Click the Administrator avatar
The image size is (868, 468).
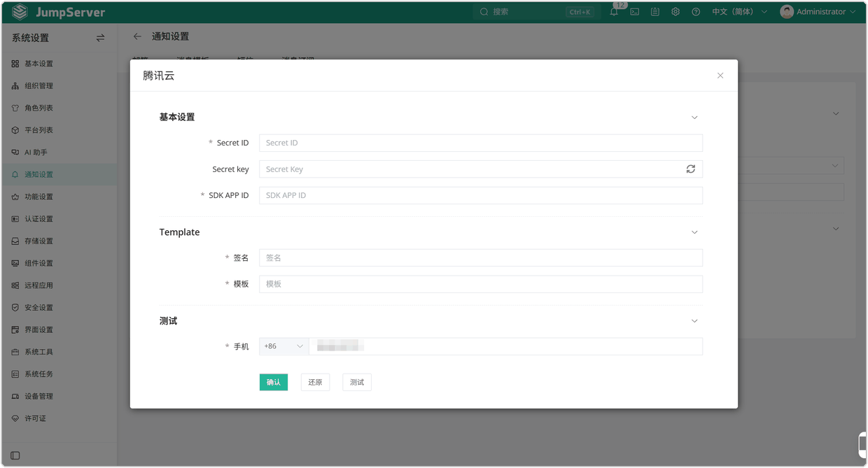pyautogui.click(x=787, y=12)
